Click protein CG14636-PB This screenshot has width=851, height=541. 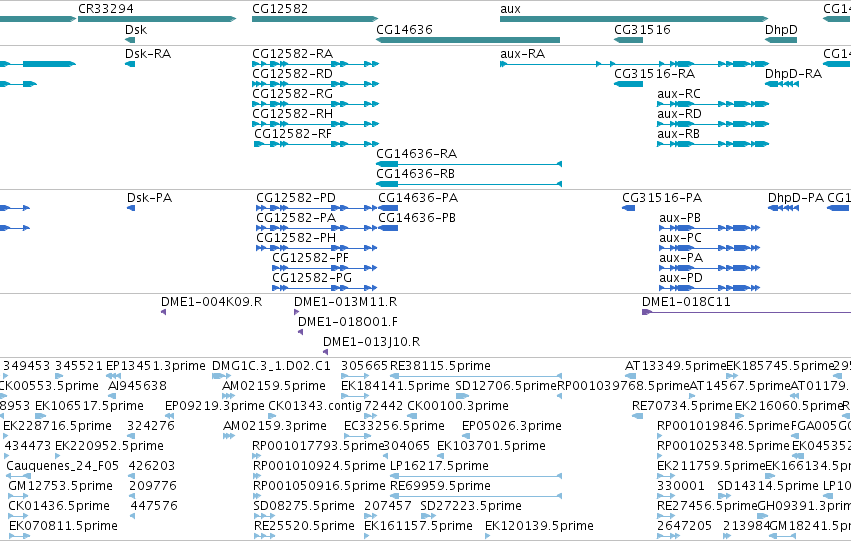[x=417, y=218]
